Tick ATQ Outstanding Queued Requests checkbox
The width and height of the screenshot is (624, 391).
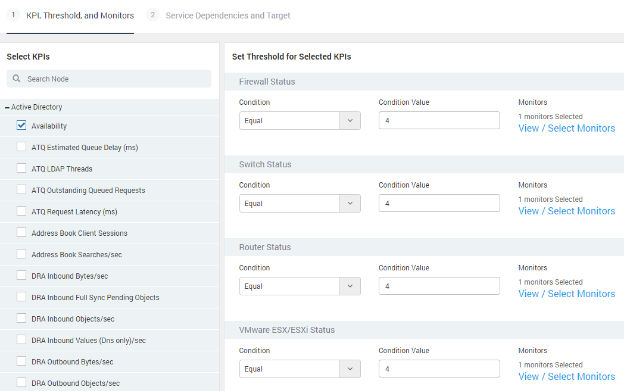(21, 190)
